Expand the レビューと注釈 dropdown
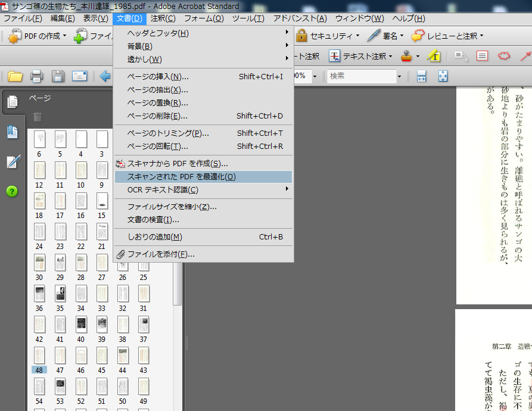Screen dimensions: 532x411 [448, 36]
